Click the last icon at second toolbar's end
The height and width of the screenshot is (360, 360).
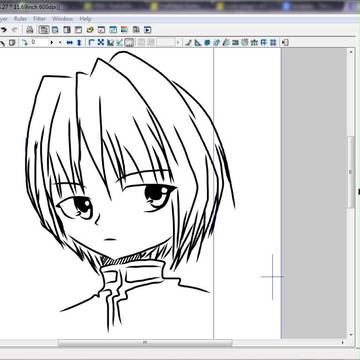pos(285,43)
